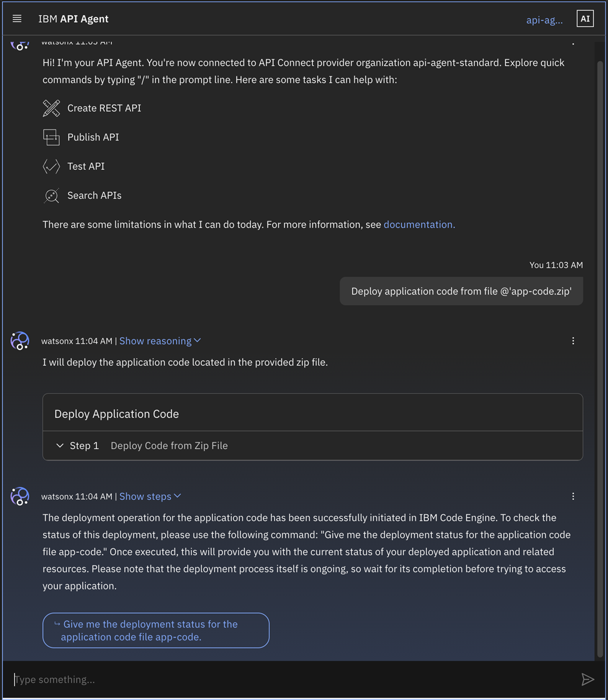Click the deployment status suggested prompt
Image resolution: width=608 pixels, height=700 pixels.
click(155, 630)
